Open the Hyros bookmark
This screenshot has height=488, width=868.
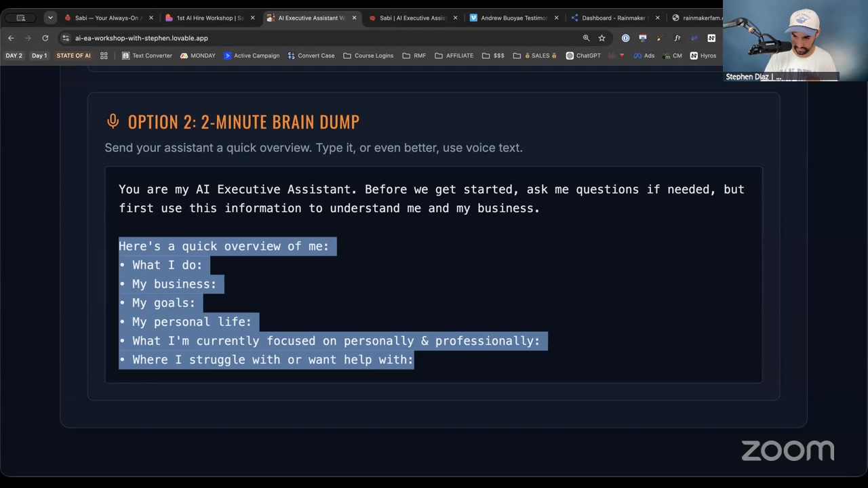click(x=703, y=56)
